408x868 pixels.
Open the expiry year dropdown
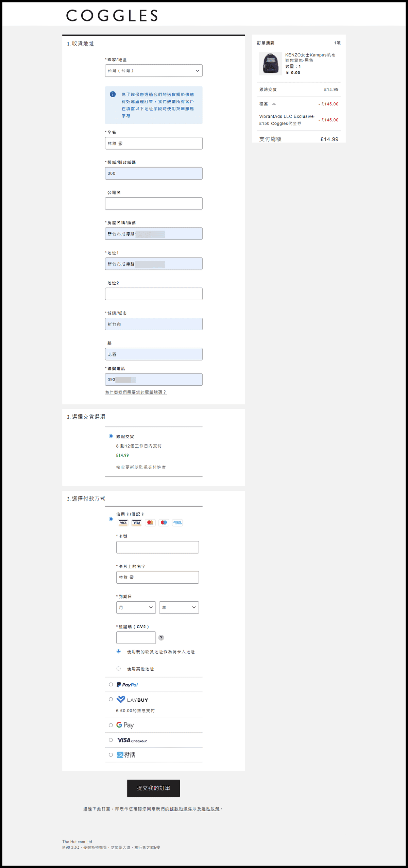coord(179,607)
